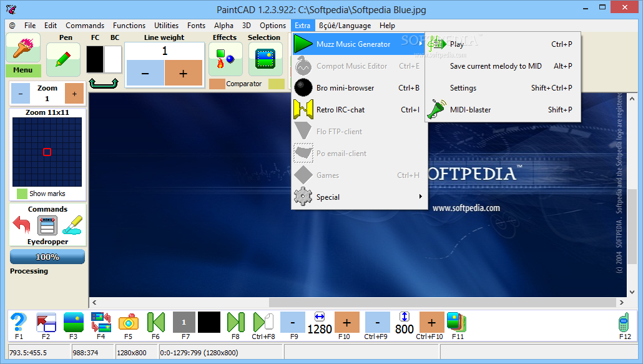The width and height of the screenshot is (643, 364).
Task: Click the red Undo arrow in Commands
Action: pyautogui.click(x=21, y=225)
